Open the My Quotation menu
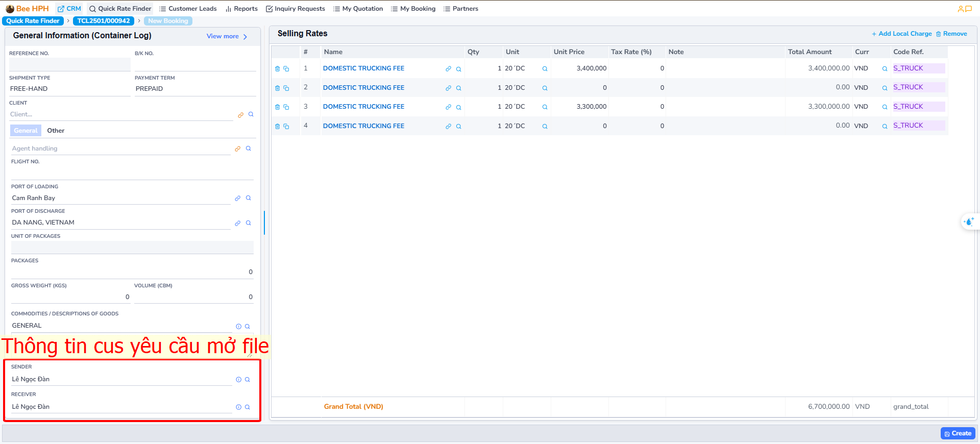980x444 pixels. tap(358, 9)
